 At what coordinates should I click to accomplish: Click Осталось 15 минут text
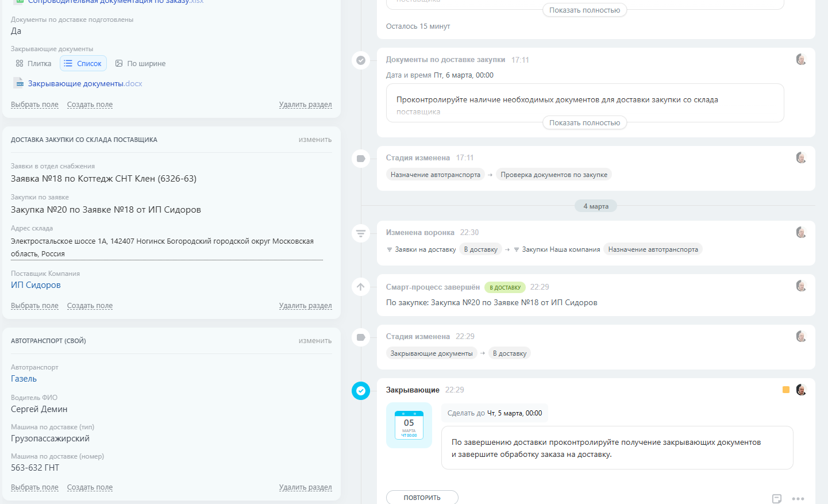pos(418,26)
